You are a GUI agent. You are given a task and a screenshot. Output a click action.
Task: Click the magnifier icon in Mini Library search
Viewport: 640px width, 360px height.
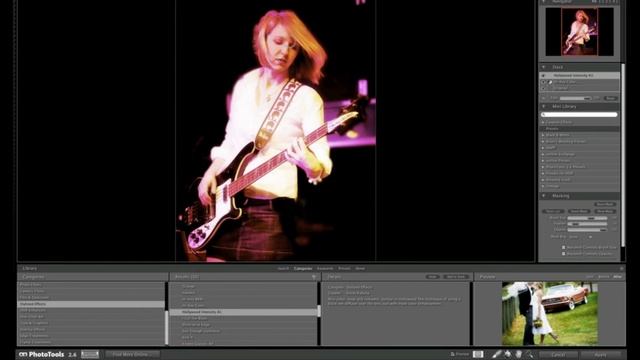[x=544, y=115]
